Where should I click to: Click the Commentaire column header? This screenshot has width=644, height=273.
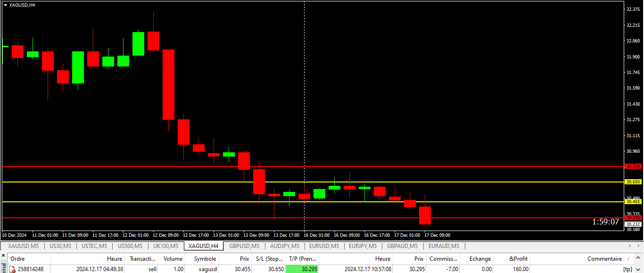point(604,258)
